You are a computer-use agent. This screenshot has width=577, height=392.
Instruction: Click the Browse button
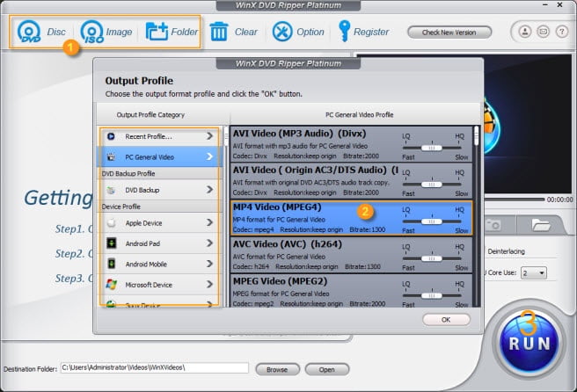(277, 369)
